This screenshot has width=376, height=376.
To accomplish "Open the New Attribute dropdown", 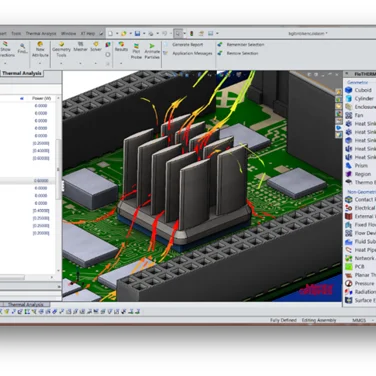I will coord(40,63).
